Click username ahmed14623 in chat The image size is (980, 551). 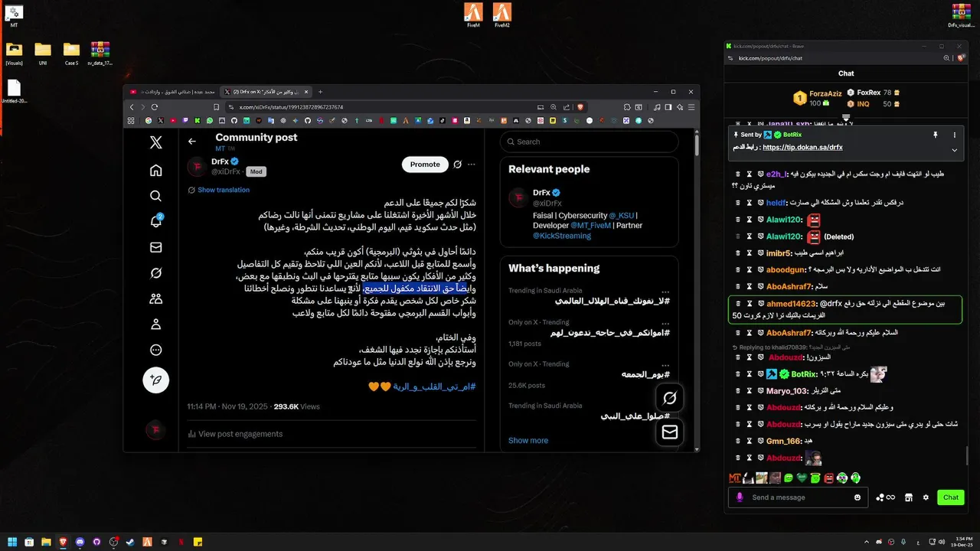point(791,303)
